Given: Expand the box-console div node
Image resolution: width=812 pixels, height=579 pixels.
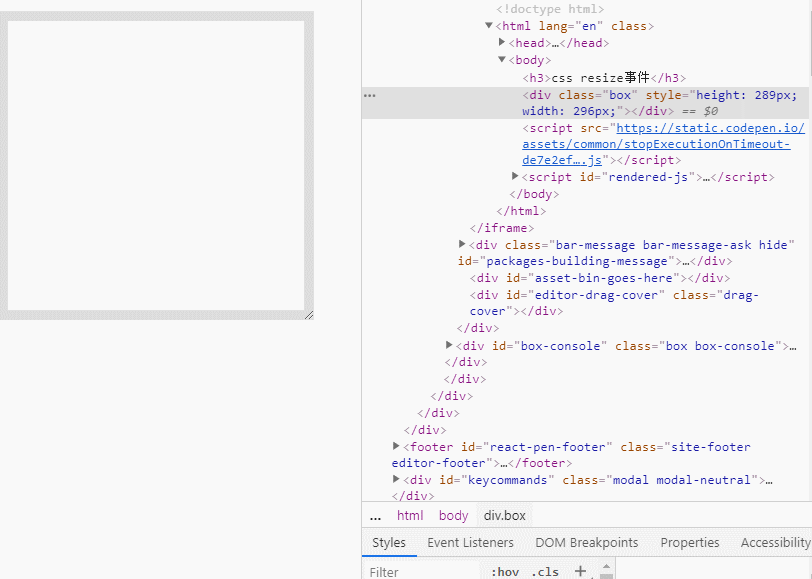Looking at the screenshot, I should pos(449,345).
